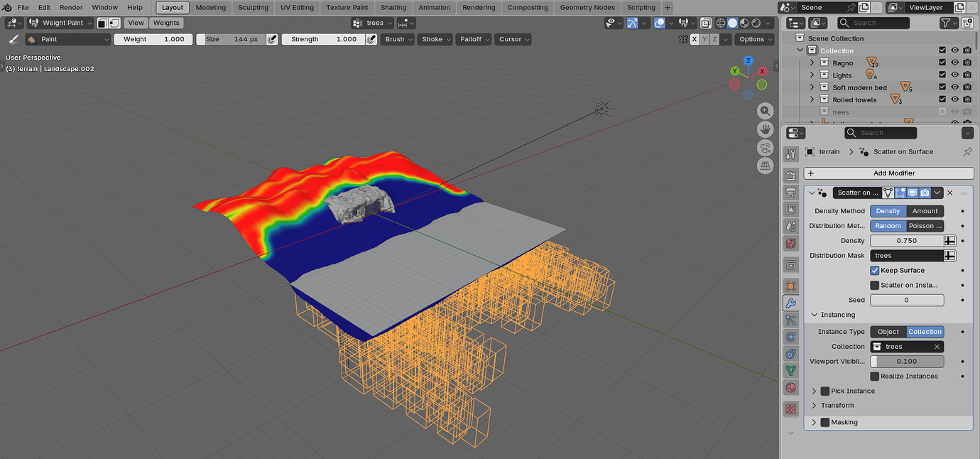Disable Soft modern bed in renders
The width and height of the screenshot is (980, 459).
pos(967,87)
